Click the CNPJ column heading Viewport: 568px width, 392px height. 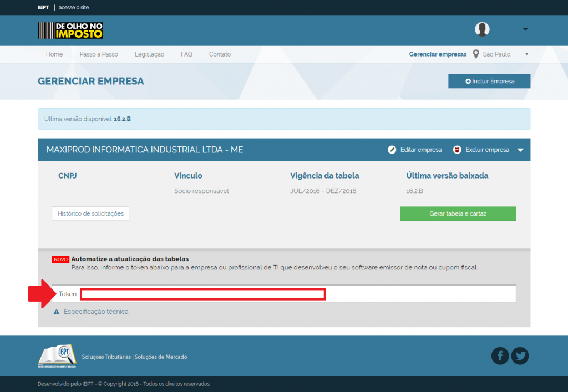(68, 176)
